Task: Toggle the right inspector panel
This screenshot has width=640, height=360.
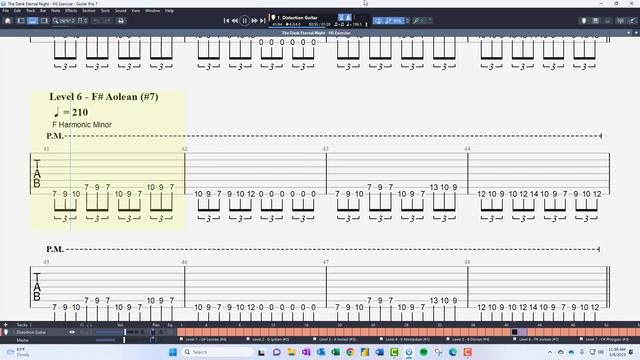Action: 44,20
